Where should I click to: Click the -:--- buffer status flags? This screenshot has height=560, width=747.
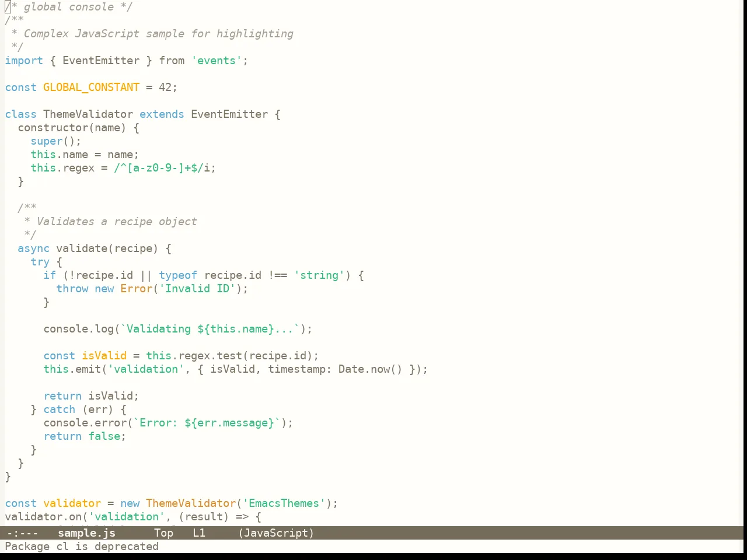coord(22,533)
